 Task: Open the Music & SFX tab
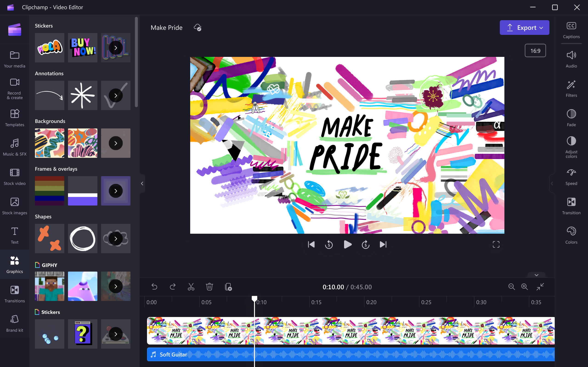point(14,147)
